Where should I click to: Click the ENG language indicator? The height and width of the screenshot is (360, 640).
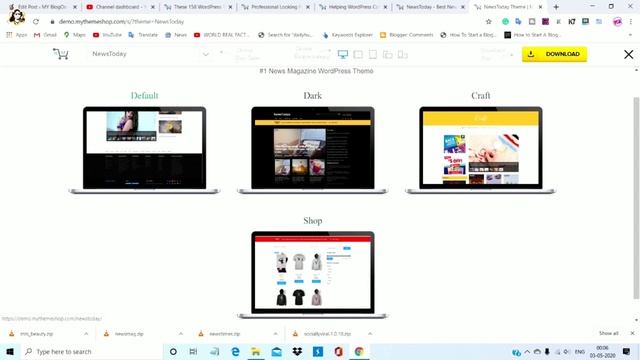[580, 351]
